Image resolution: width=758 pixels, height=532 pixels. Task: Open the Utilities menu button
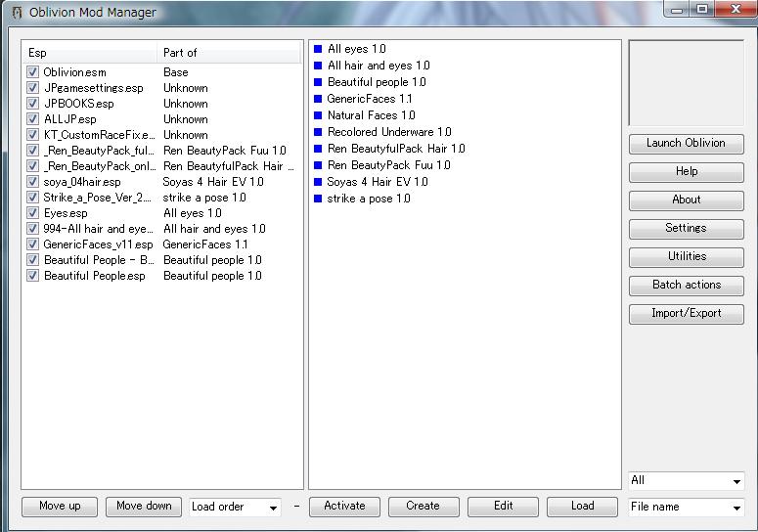pos(686,256)
